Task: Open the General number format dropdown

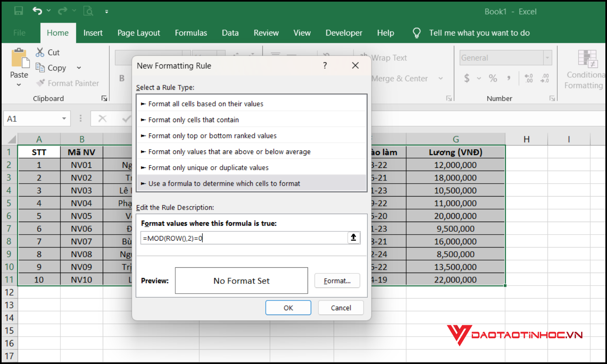Action: click(x=548, y=57)
